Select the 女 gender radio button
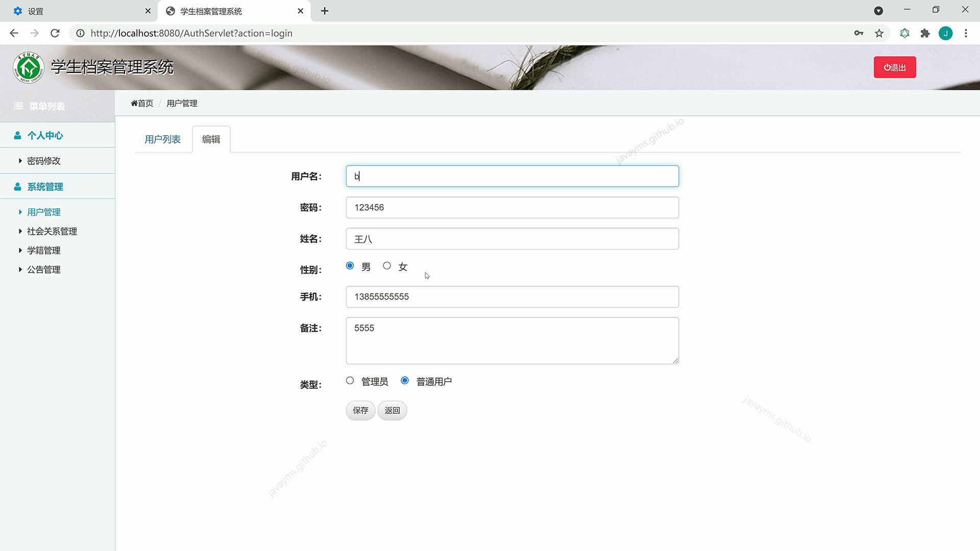The width and height of the screenshot is (980, 551). click(387, 265)
